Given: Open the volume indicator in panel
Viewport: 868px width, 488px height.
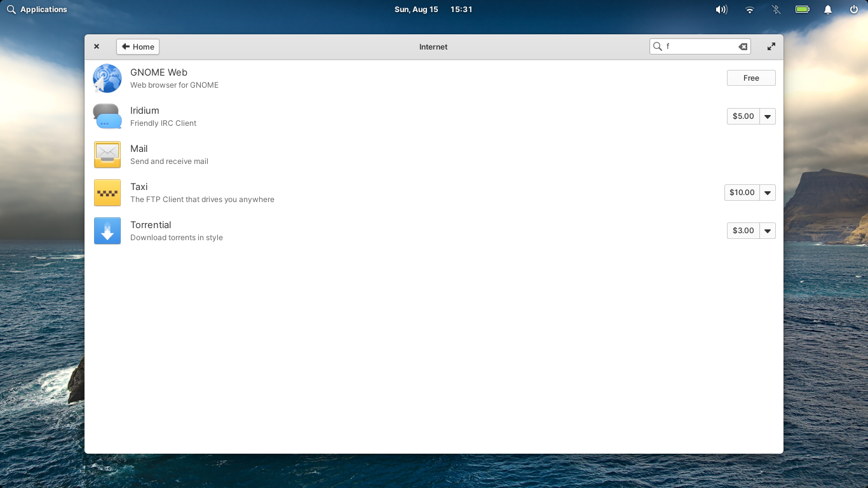Looking at the screenshot, I should pos(721,10).
